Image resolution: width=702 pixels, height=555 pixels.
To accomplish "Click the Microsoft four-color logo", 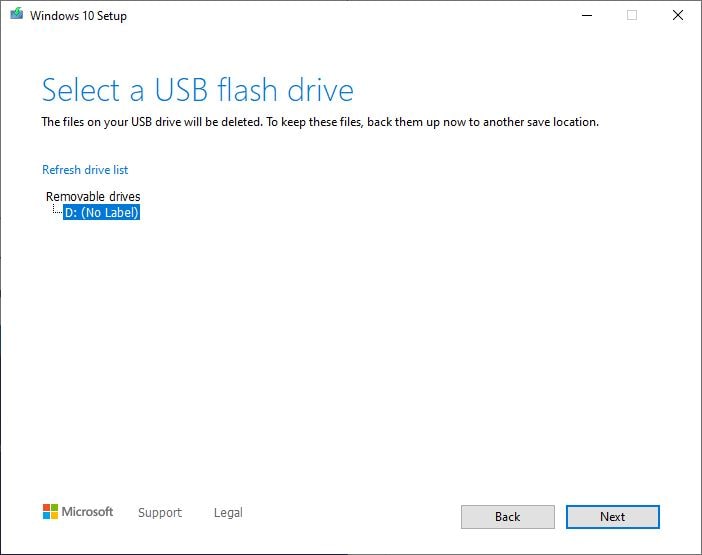I will [51, 512].
